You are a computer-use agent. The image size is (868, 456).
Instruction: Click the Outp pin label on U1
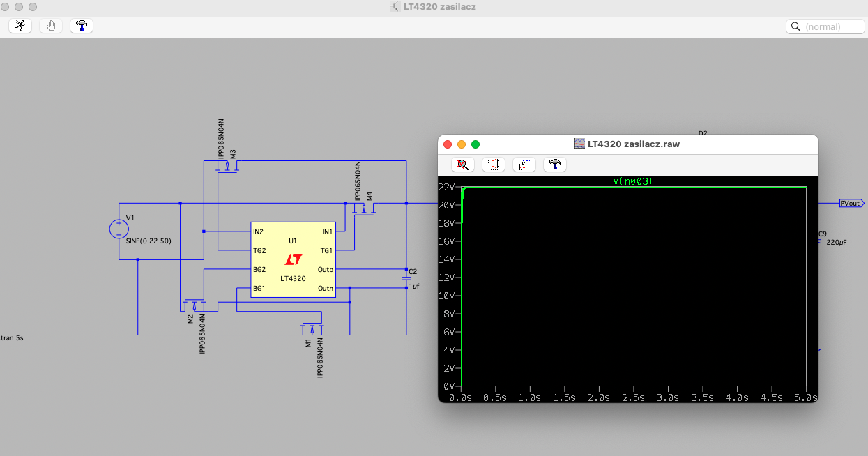(326, 269)
